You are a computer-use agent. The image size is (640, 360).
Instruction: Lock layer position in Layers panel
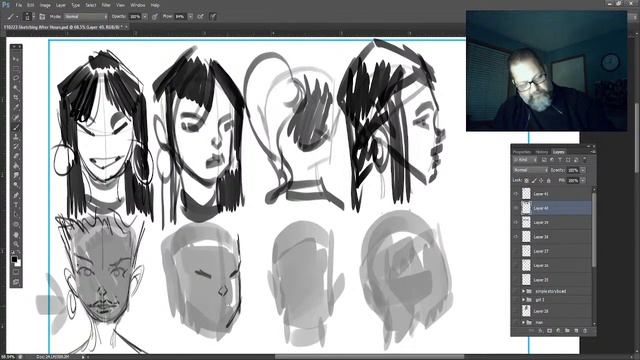[x=541, y=180]
